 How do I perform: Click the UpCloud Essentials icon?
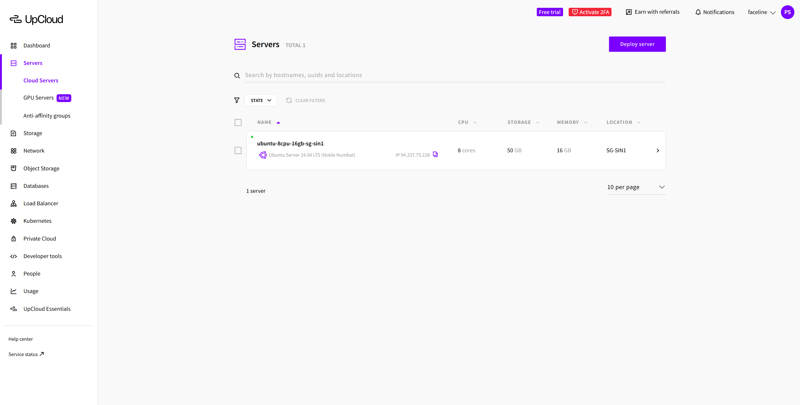tap(14, 309)
